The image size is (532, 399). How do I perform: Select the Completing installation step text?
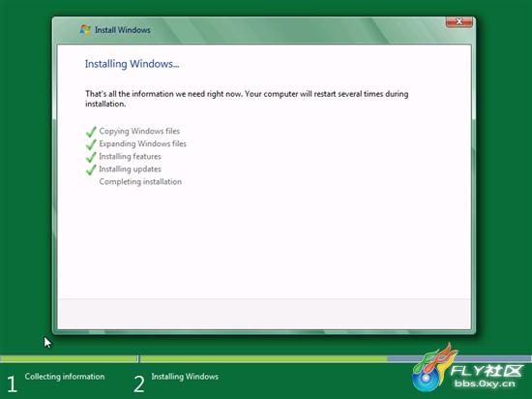[x=140, y=182]
